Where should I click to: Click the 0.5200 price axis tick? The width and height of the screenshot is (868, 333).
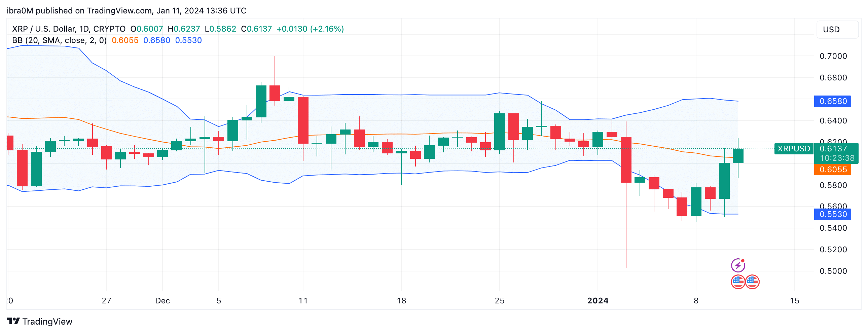[x=833, y=250]
